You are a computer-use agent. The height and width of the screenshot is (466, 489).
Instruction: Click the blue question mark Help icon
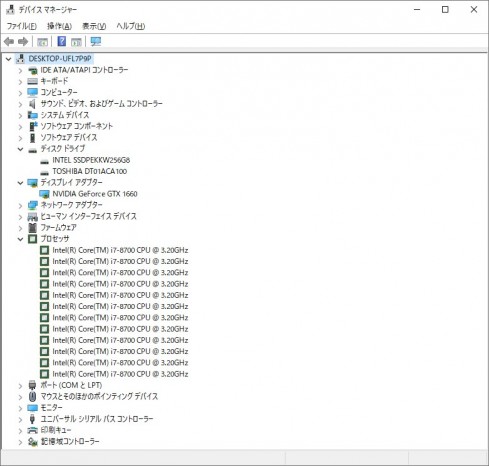click(x=62, y=41)
